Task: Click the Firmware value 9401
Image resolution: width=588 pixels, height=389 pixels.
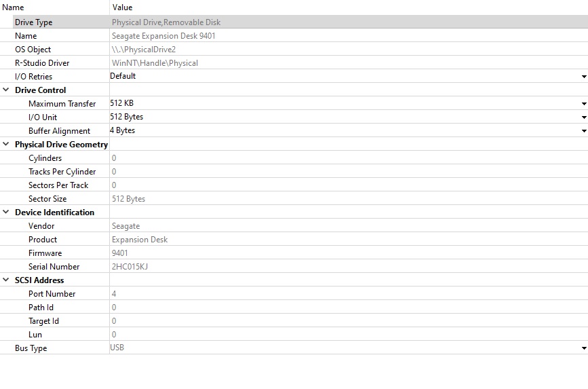Action: (x=119, y=253)
